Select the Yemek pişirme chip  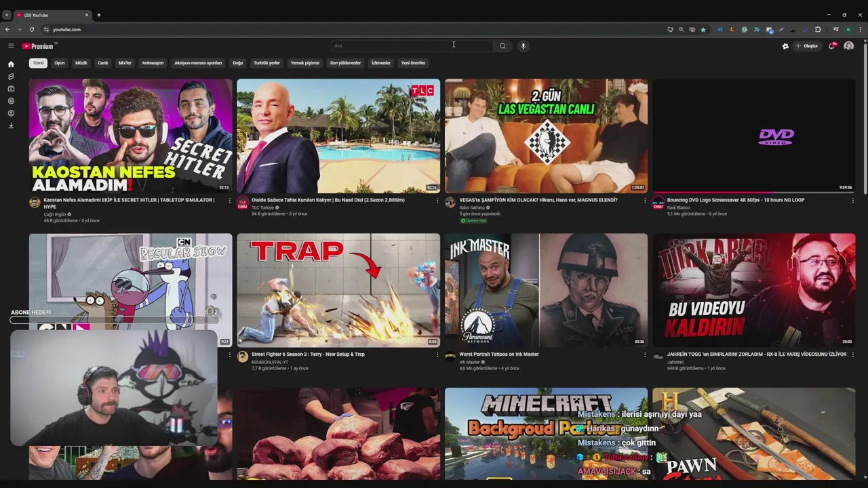[x=305, y=63]
